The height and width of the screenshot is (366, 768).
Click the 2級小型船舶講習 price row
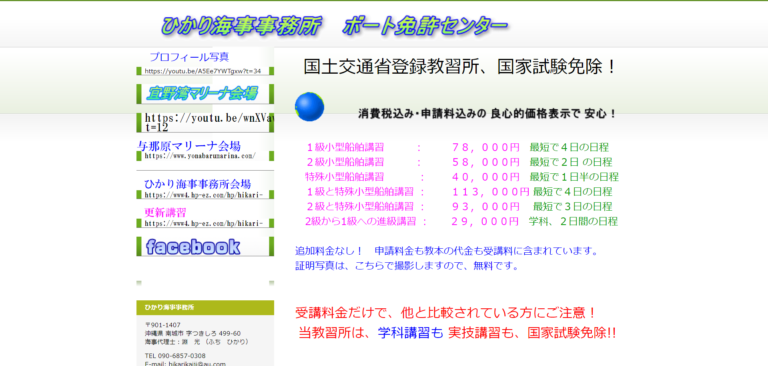[459, 162]
